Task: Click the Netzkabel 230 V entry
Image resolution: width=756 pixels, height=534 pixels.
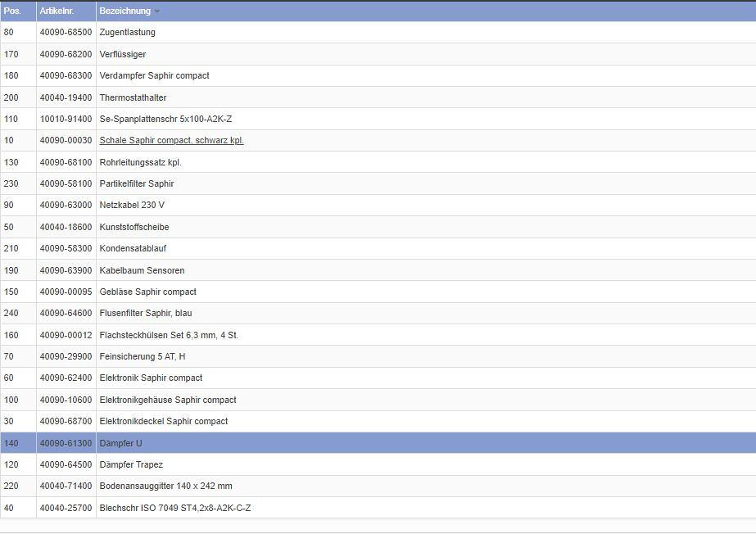Action: [x=132, y=206]
